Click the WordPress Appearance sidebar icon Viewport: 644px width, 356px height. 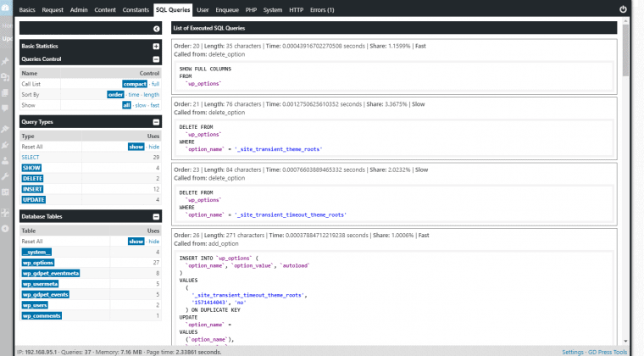point(5,130)
